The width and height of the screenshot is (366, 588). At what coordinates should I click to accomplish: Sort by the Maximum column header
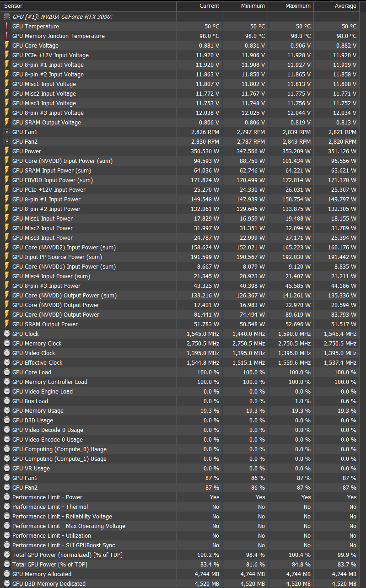291,6
